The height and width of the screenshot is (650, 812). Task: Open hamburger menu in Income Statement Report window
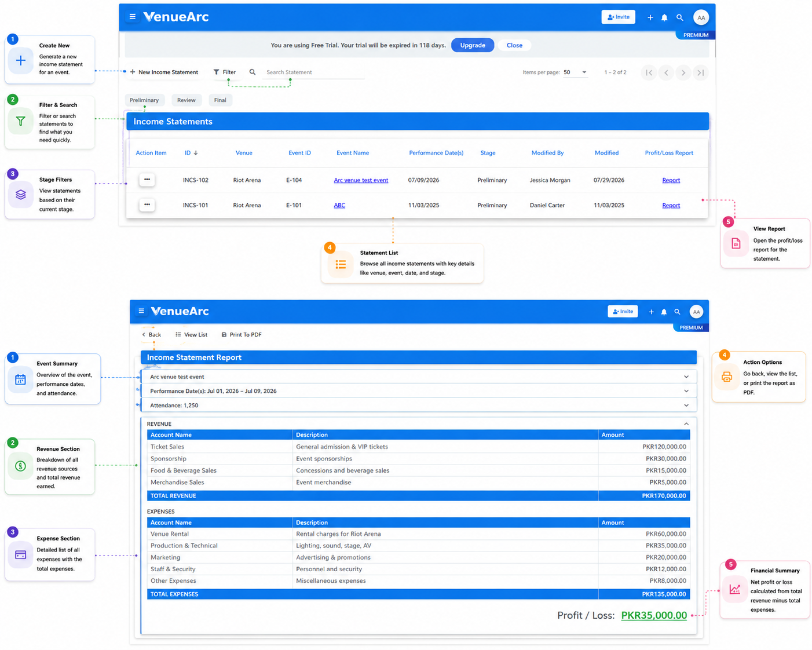(x=141, y=311)
